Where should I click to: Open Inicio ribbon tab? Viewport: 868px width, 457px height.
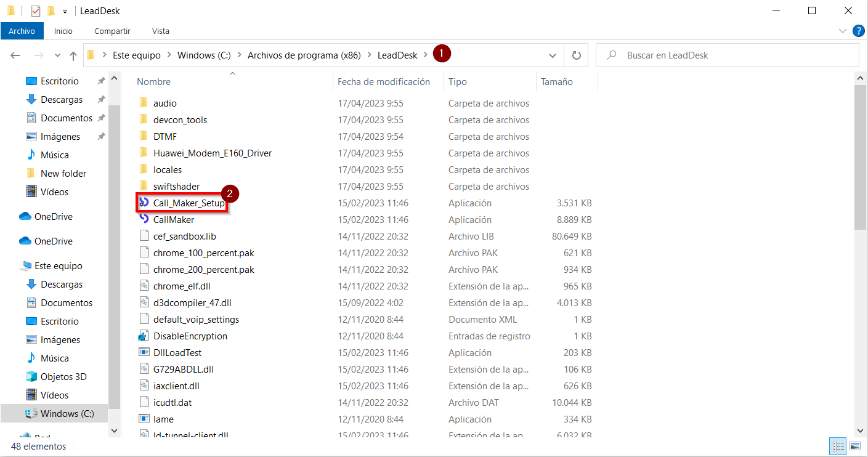click(63, 31)
